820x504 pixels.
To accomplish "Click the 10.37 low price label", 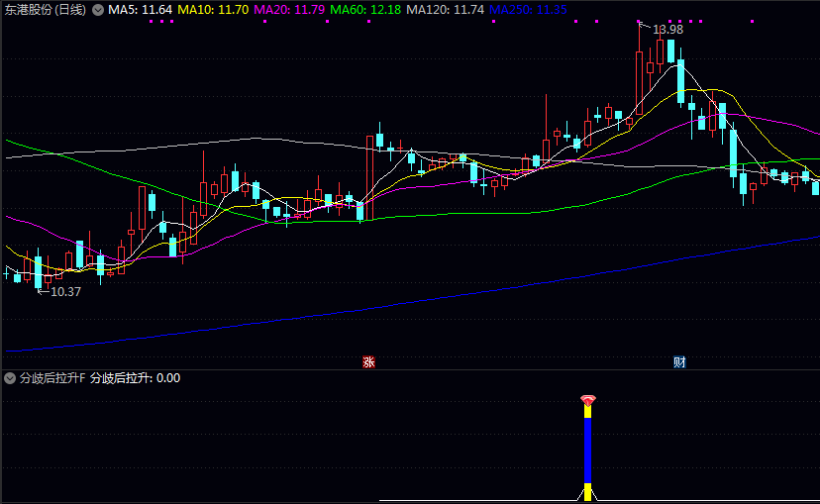I will (x=66, y=292).
